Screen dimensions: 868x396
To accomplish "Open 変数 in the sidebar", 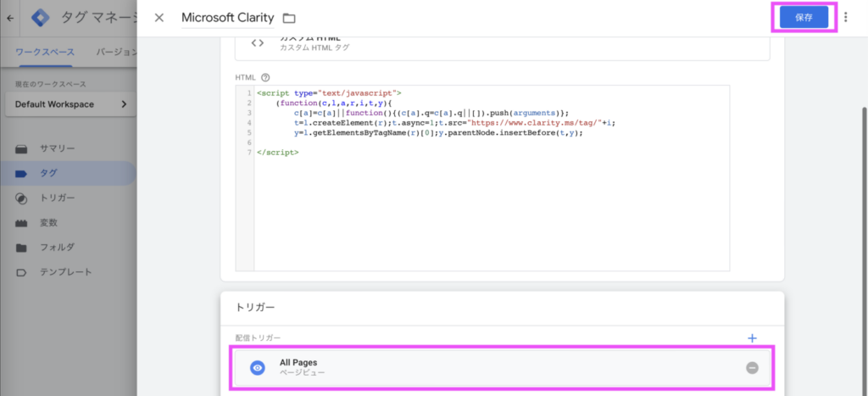I will (48, 222).
